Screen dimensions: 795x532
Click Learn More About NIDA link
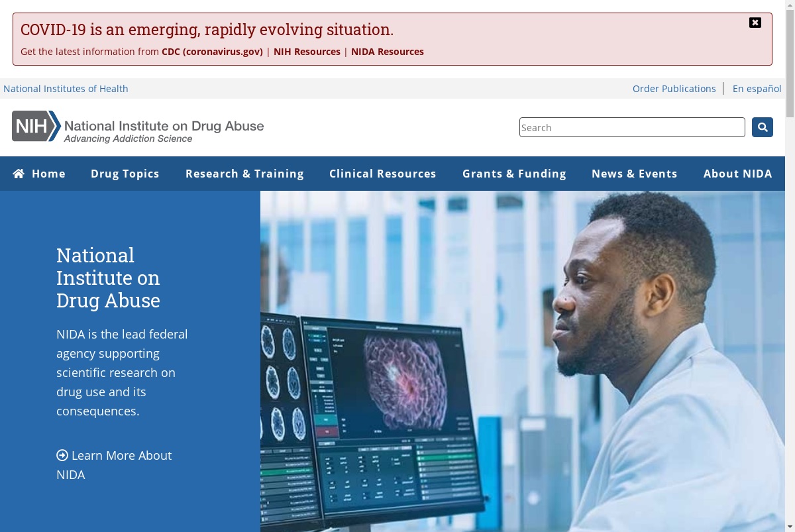tap(114, 465)
